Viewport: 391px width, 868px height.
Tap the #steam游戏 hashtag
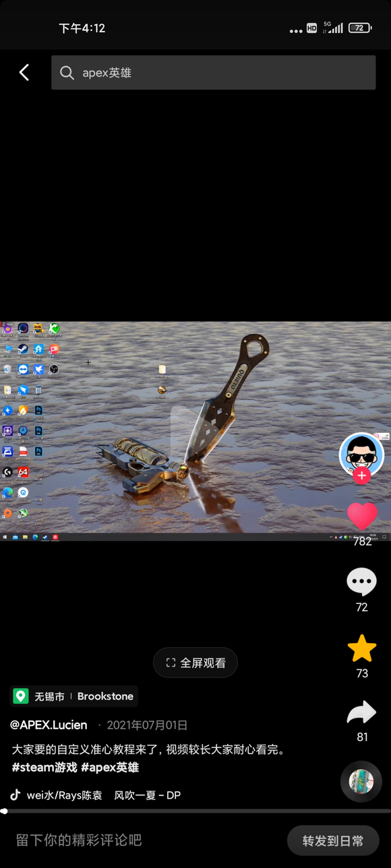[x=44, y=767]
